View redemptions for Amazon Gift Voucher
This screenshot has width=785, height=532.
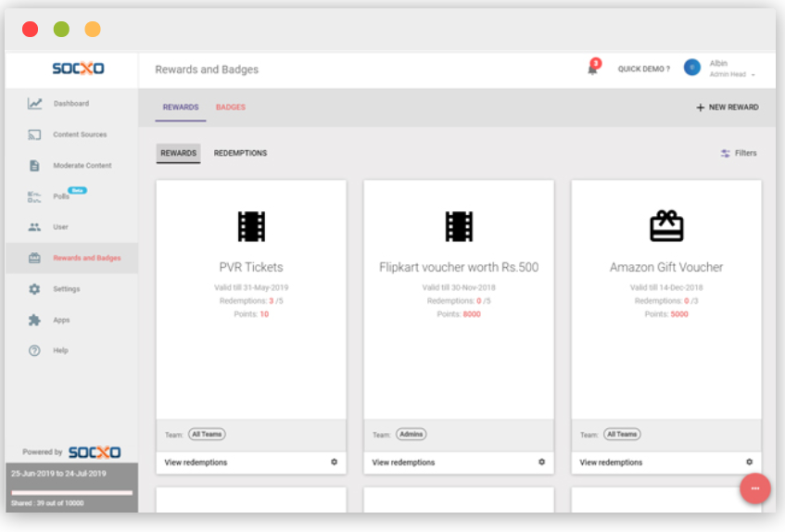[611, 462]
